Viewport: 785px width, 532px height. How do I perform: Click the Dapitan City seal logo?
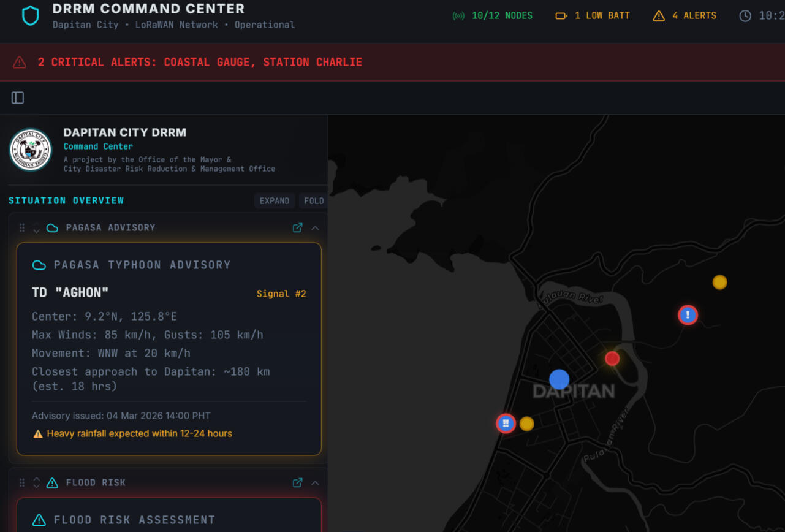click(x=31, y=150)
